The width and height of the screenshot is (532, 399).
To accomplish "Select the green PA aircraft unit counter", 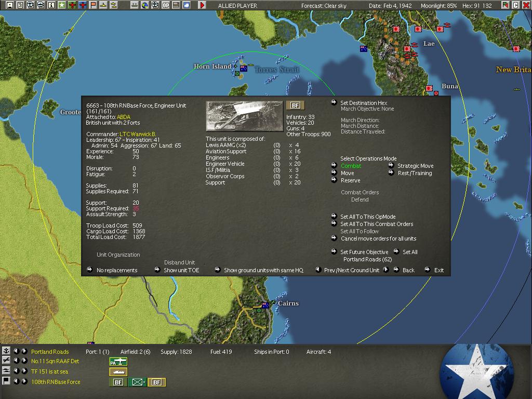I will pos(118,362).
